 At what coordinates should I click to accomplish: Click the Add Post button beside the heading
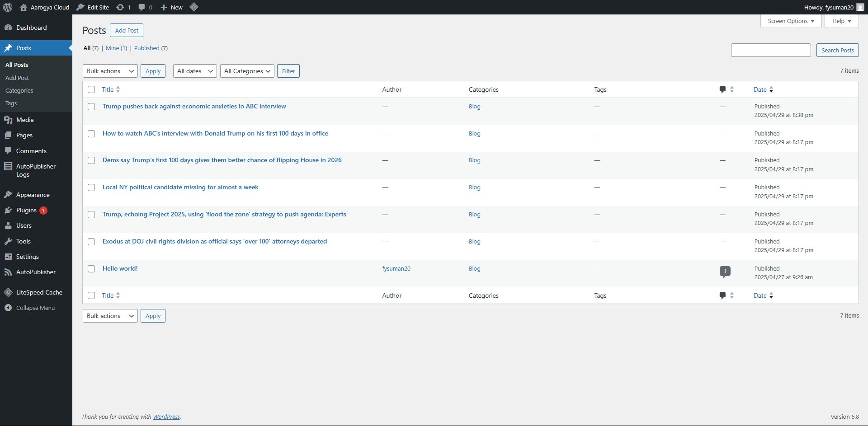point(127,30)
